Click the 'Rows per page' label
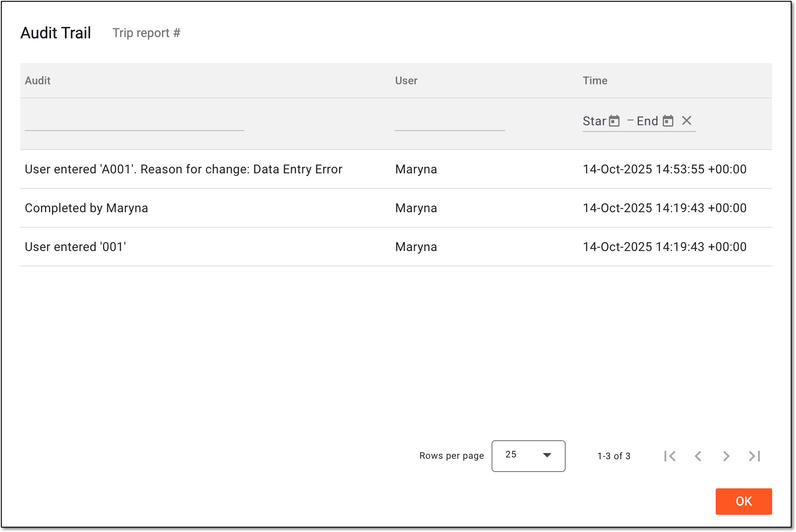Viewport: 796px width, 532px height. tap(451, 456)
